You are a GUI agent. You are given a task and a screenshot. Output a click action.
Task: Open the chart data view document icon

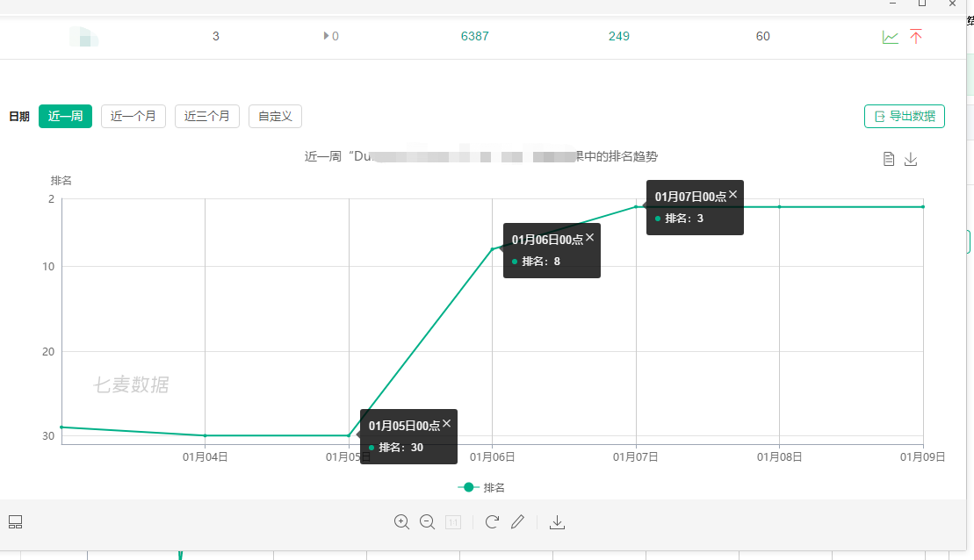[x=889, y=159]
